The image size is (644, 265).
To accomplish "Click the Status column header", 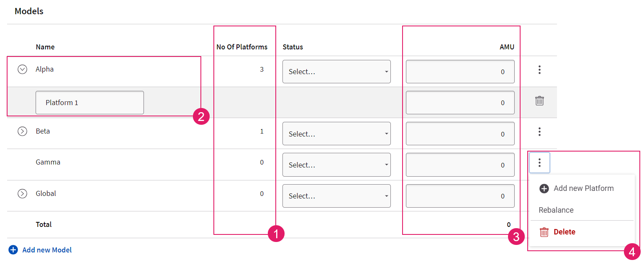I will [293, 47].
